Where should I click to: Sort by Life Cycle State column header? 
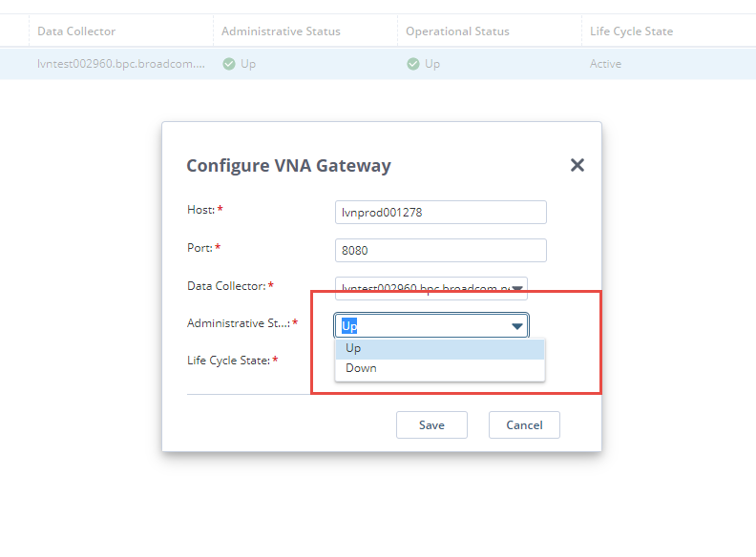click(631, 31)
